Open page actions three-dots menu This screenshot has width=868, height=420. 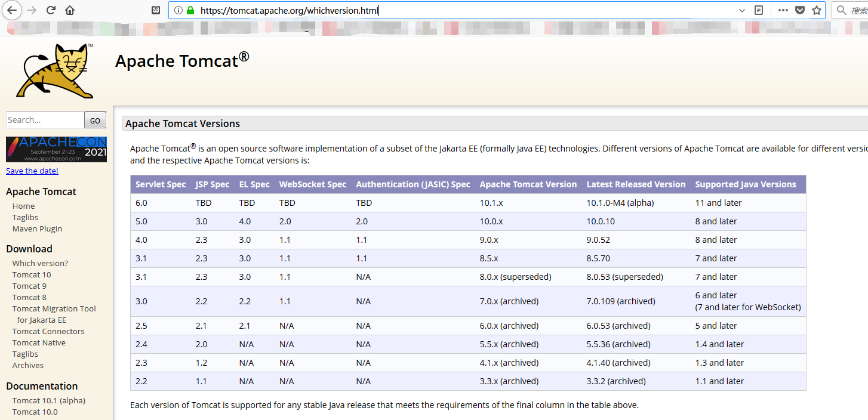(783, 10)
